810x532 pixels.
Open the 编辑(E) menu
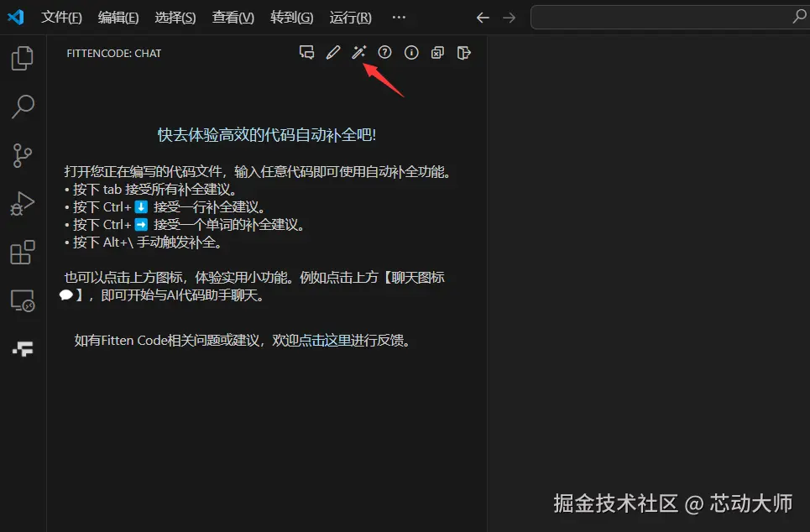pyautogui.click(x=118, y=18)
